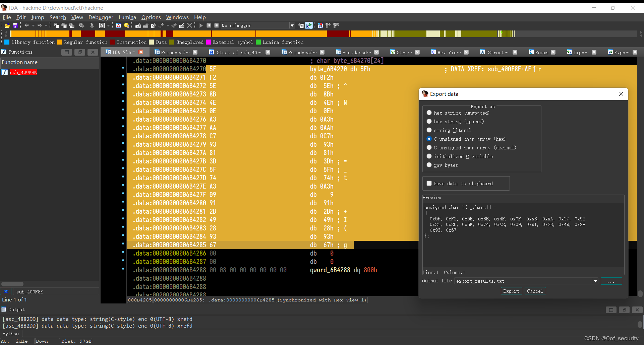Enable the Save data to clipboard checkbox
Viewport: 644px width, 345px height.
pos(429,183)
